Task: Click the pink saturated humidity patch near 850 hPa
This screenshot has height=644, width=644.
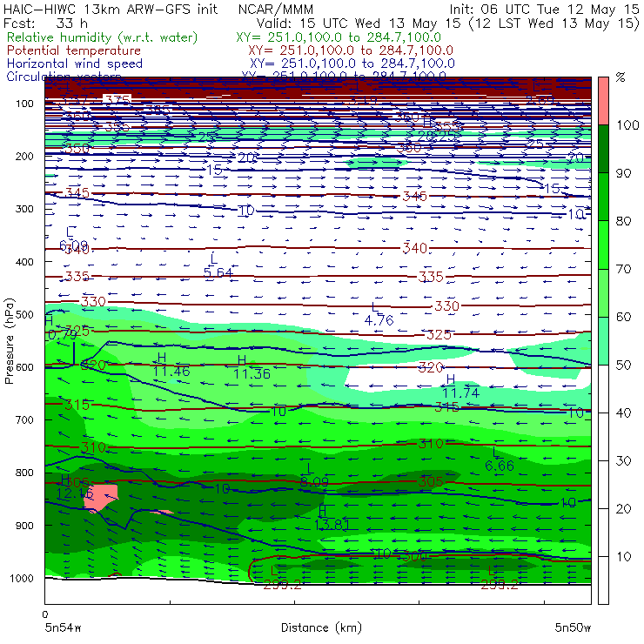Action: point(101,497)
